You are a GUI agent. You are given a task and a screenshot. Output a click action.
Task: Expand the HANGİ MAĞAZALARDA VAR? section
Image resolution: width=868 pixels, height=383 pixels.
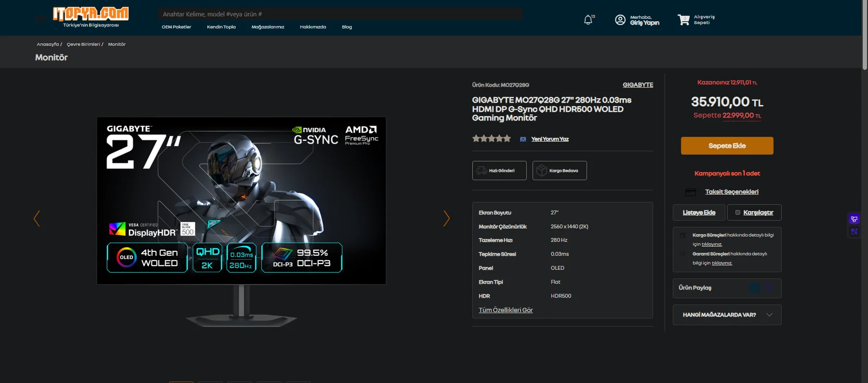(x=727, y=315)
